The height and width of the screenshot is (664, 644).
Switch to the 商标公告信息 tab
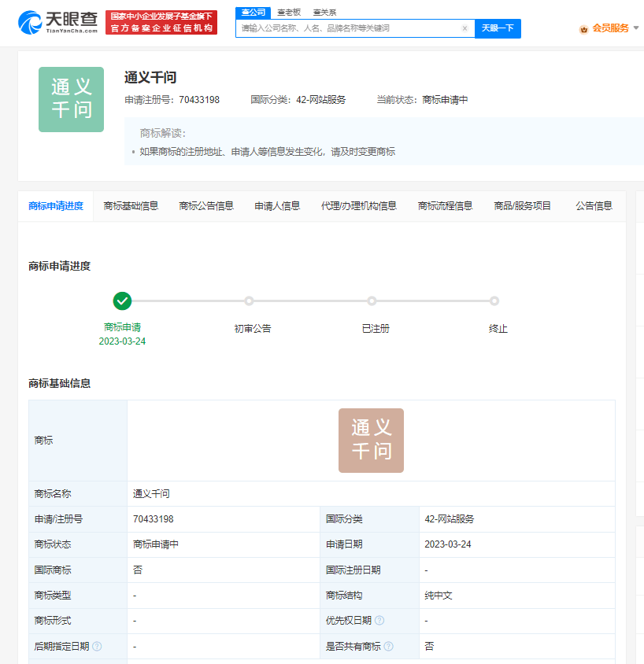[x=206, y=206]
